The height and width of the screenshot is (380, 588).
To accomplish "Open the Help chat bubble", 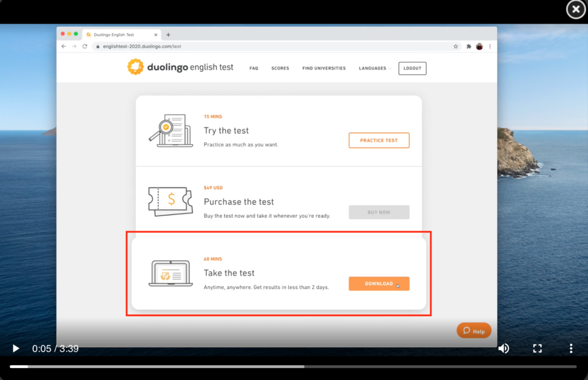I will pos(474,331).
